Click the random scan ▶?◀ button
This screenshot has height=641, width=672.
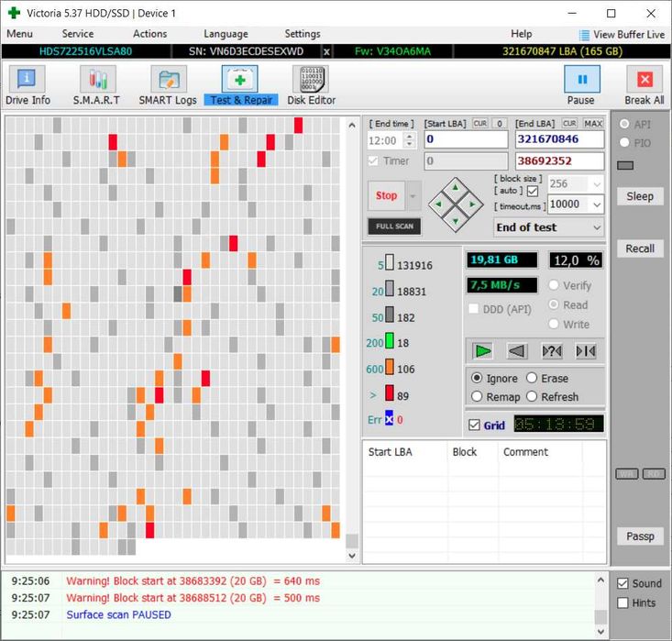552,351
